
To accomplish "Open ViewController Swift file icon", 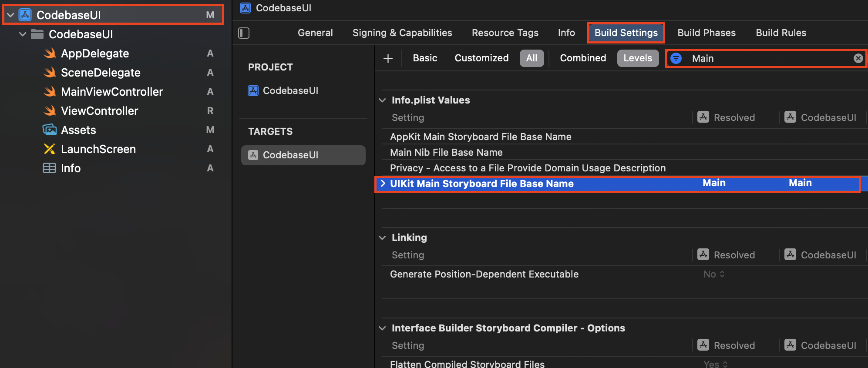I will point(50,110).
